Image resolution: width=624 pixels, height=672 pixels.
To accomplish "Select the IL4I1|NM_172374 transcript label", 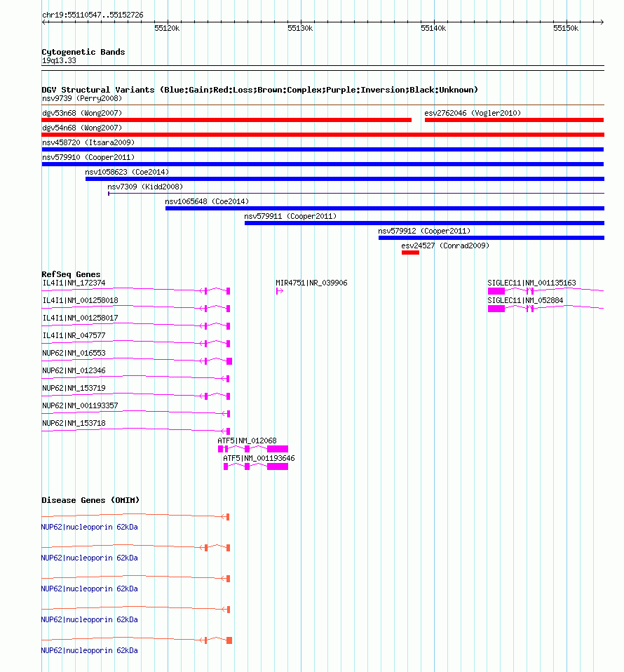I will 74,283.
